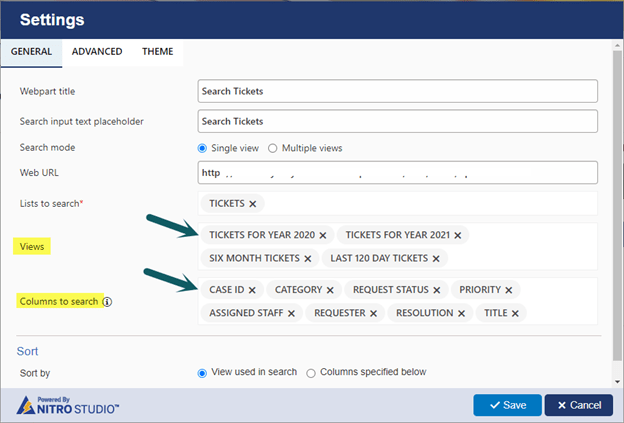This screenshot has height=423, width=624.
Task: Choose sort by Columns specified below
Action: (311, 372)
